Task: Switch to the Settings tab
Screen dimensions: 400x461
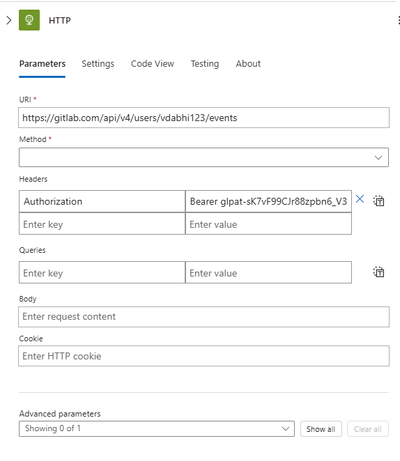Action: pos(98,64)
